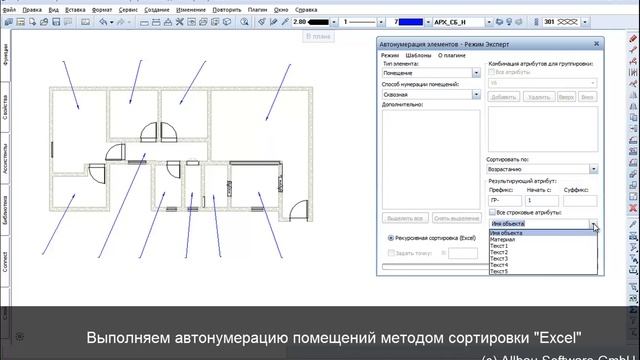
Task: Tick the 'Все атрибуты' checkbox
Action: coord(491,72)
